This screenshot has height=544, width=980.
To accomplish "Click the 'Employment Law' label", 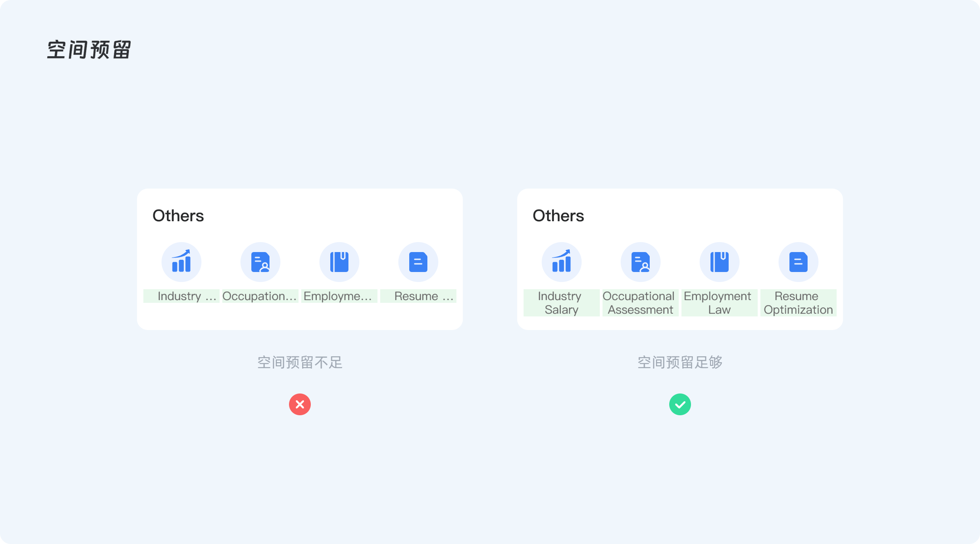I will point(720,303).
